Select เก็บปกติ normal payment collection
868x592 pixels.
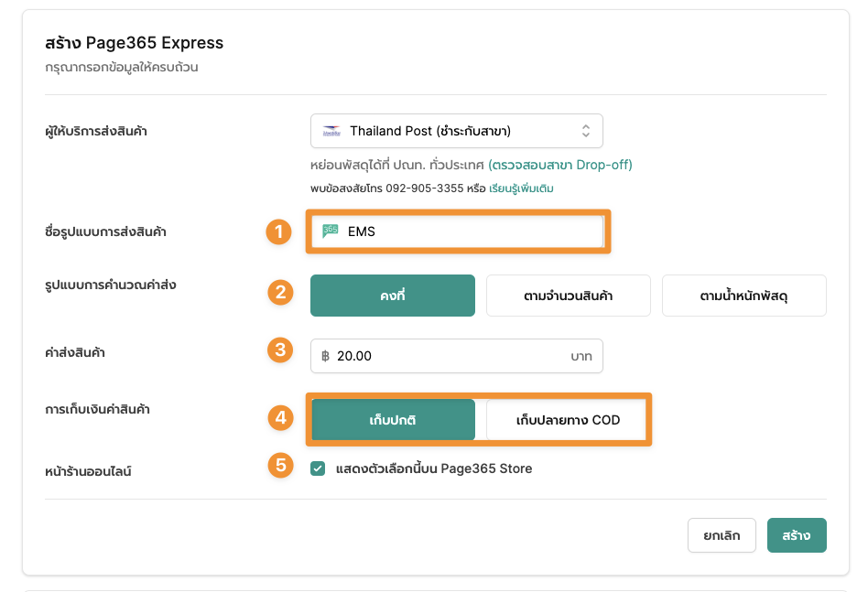point(393,420)
